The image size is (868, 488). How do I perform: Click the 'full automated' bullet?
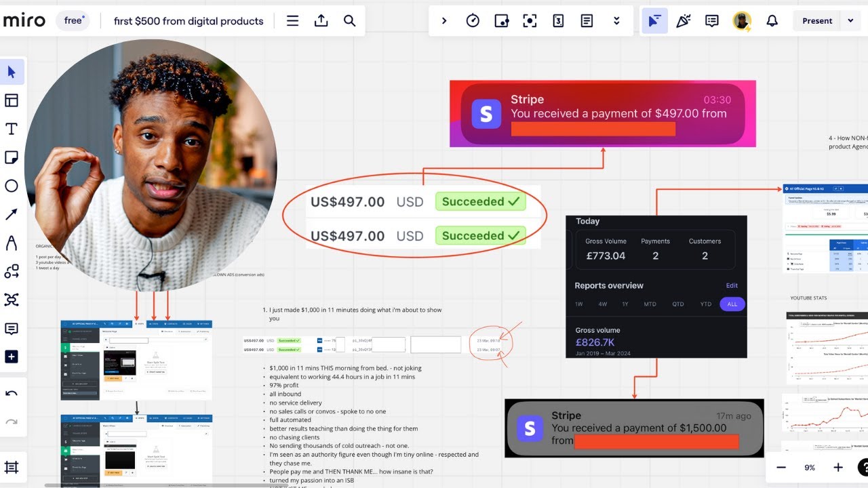point(290,420)
